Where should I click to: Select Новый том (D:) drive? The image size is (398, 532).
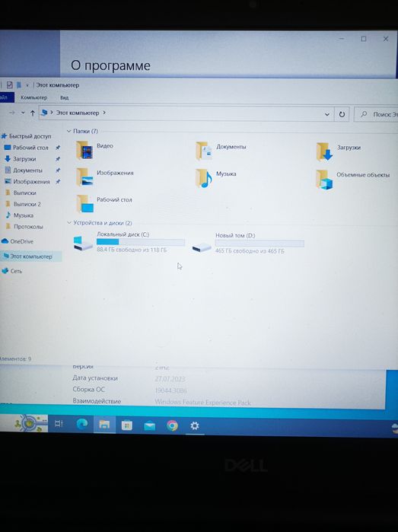click(x=248, y=244)
